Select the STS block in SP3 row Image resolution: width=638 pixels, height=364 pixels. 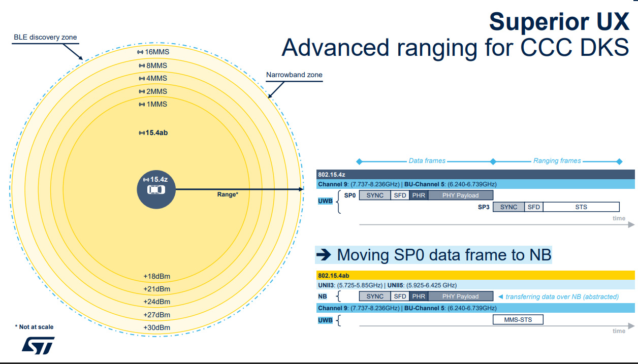pos(581,207)
